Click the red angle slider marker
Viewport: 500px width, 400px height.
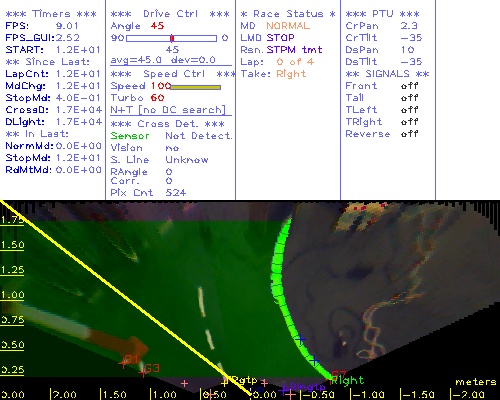click(172, 38)
